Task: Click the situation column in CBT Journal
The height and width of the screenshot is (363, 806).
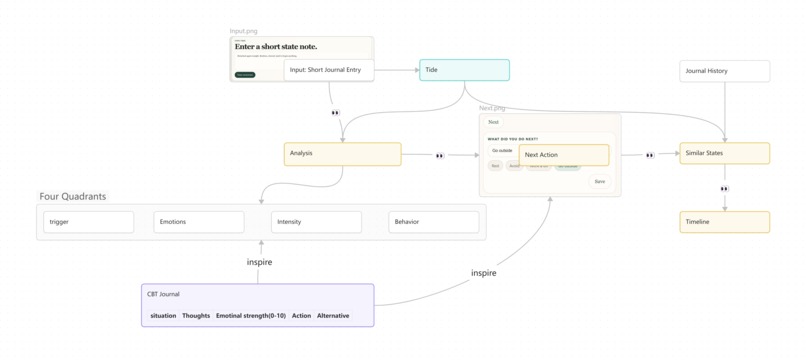Action: click(163, 316)
